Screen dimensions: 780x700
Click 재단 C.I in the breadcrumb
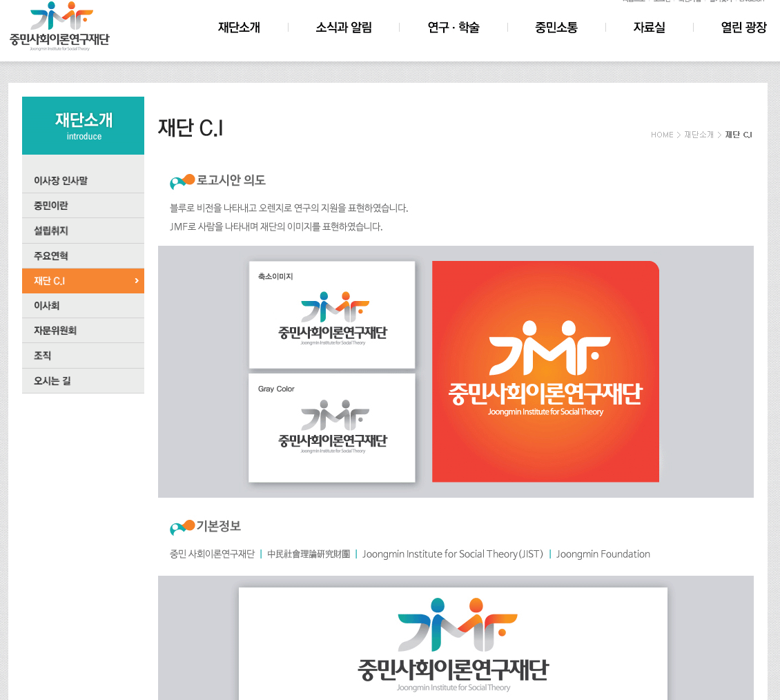click(739, 135)
